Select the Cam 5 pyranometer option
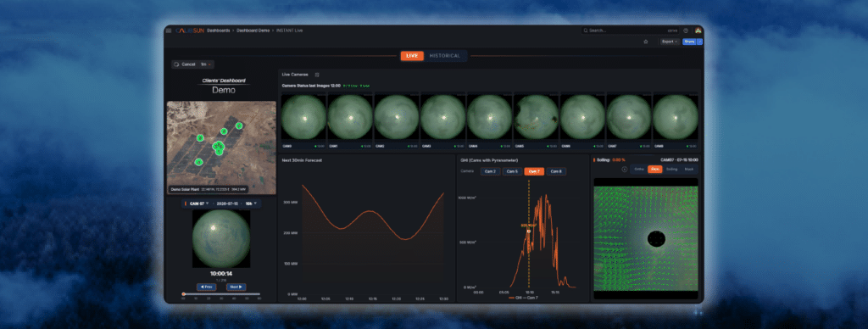Viewport: 868px width, 329px height. click(x=512, y=171)
